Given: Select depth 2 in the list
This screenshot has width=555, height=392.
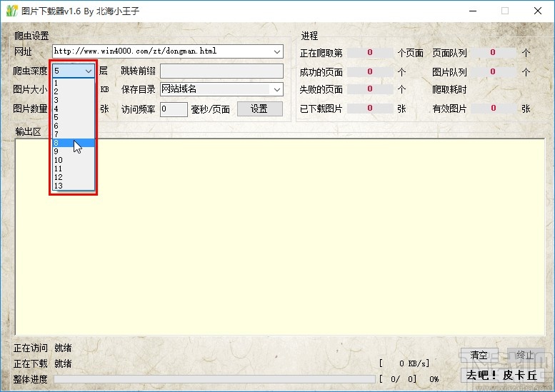Looking at the screenshot, I should (74, 91).
